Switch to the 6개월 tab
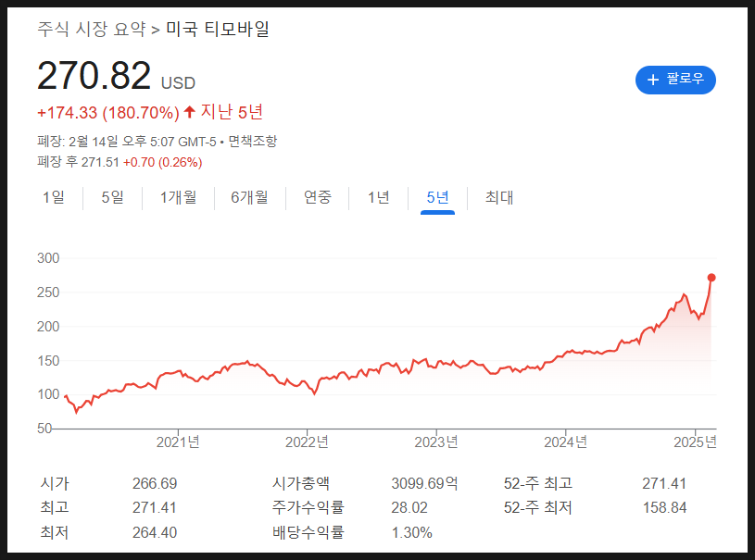The image size is (755, 560). [249, 197]
